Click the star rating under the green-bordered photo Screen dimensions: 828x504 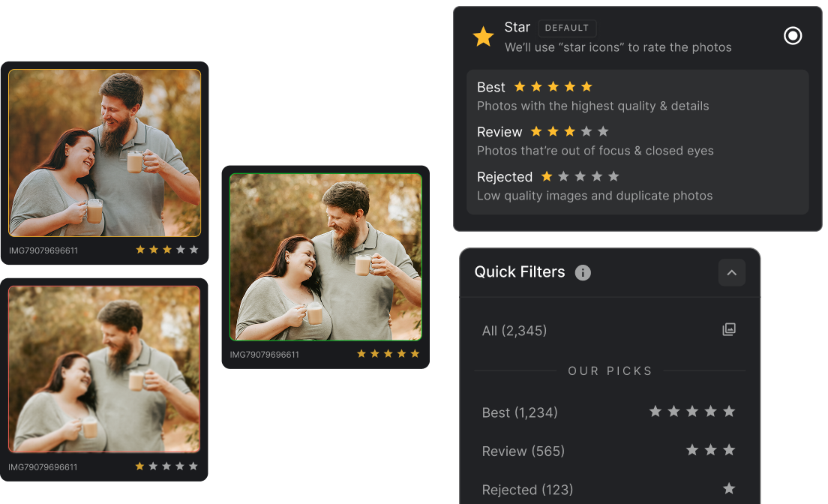pyautogui.click(x=388, y=353)
